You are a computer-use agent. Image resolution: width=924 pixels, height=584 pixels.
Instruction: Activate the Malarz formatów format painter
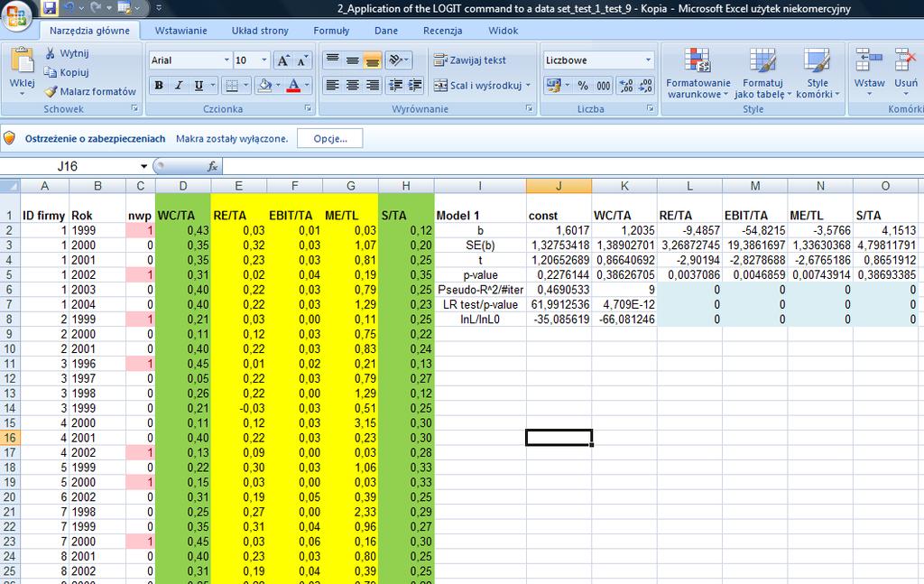(90, 91)
